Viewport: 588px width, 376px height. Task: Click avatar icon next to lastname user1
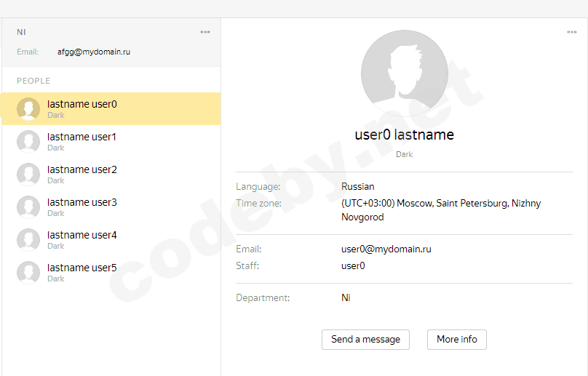click(x=28, y=142)
